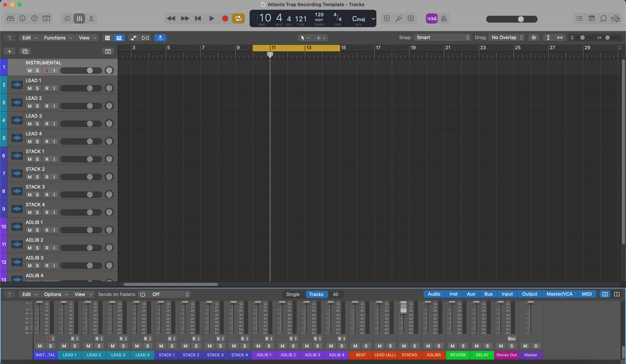Record-enable the ADLIB 1 track

47,230
